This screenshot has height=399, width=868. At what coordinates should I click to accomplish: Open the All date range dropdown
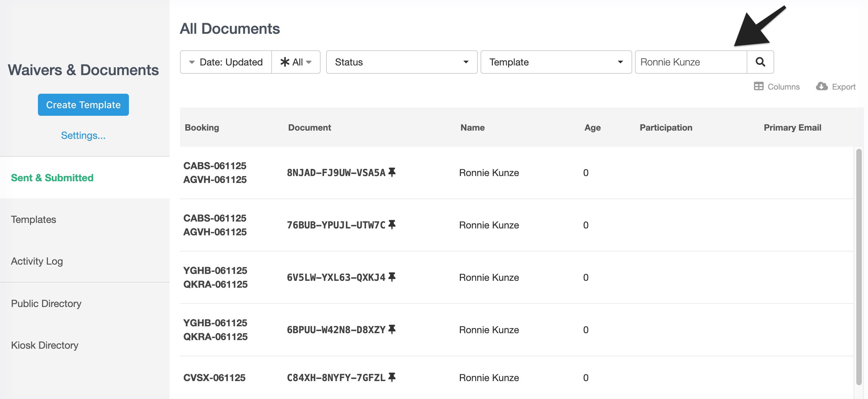[296, 62]
